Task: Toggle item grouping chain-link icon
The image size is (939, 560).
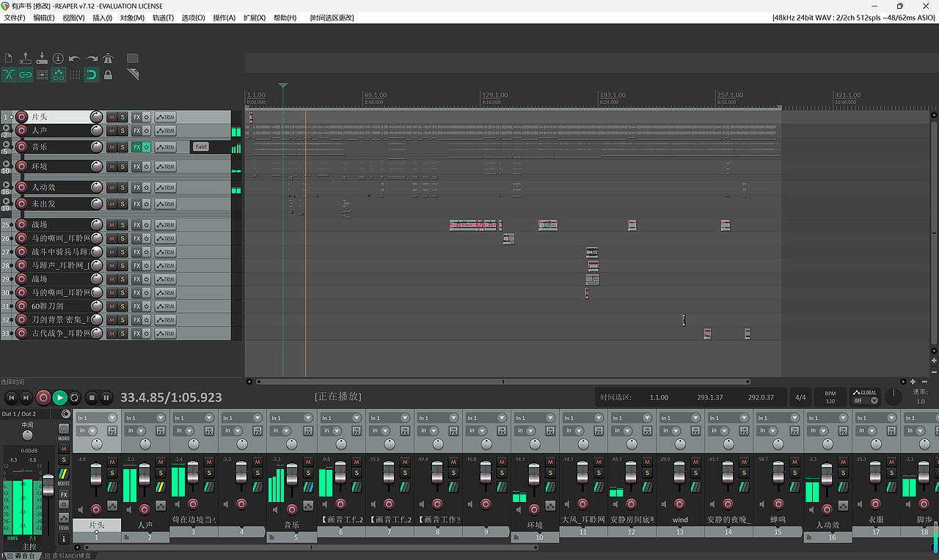Action: (x=26, y=75)
